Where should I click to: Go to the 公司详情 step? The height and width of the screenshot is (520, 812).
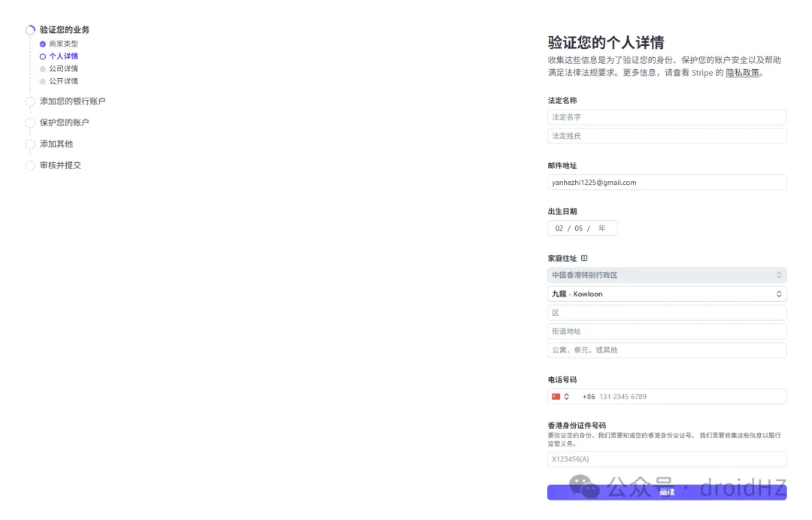coord(63,69)
